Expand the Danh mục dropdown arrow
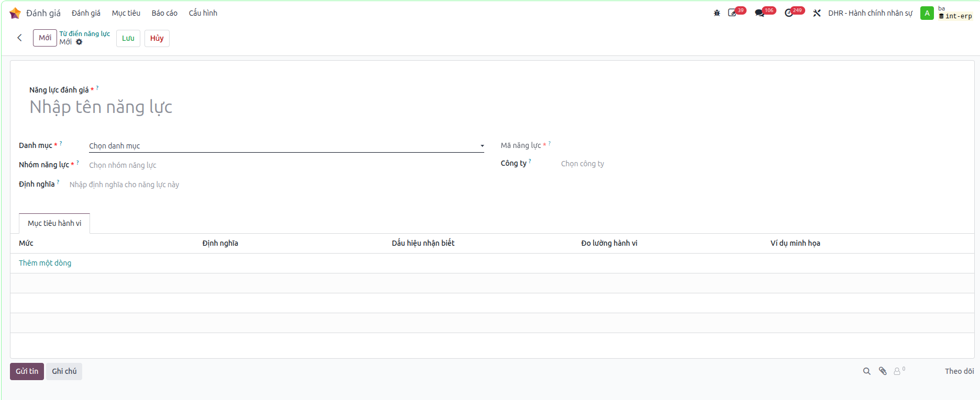The image size is (980, 400). pos(482,146)
